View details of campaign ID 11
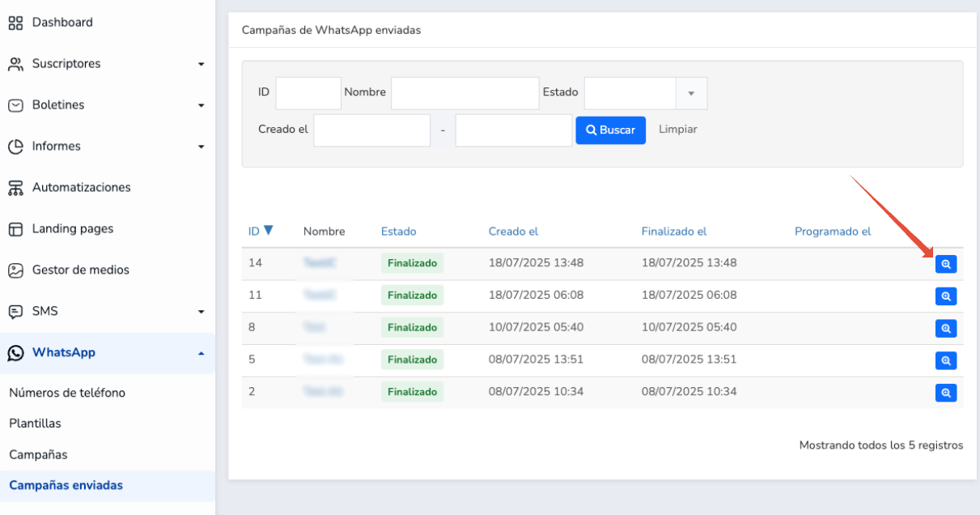Viewport: 980px width, 515px height. [x=946, y=296]
